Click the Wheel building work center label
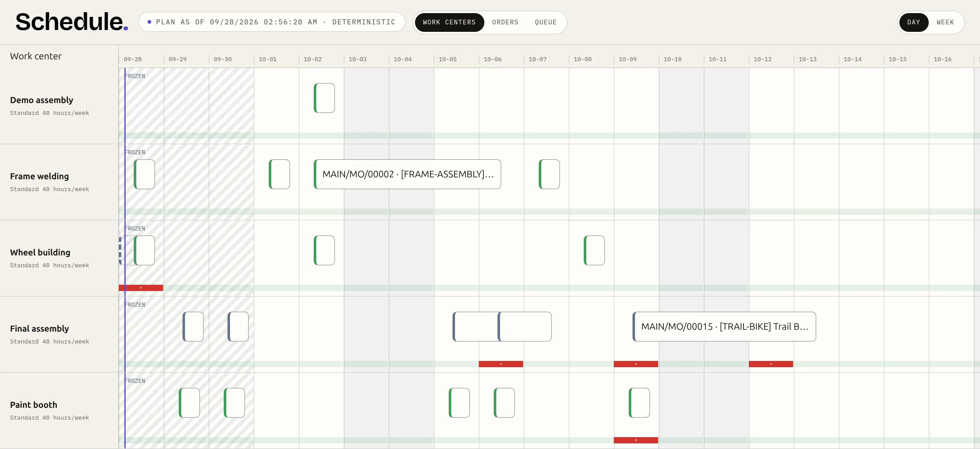 pos(40,252)
